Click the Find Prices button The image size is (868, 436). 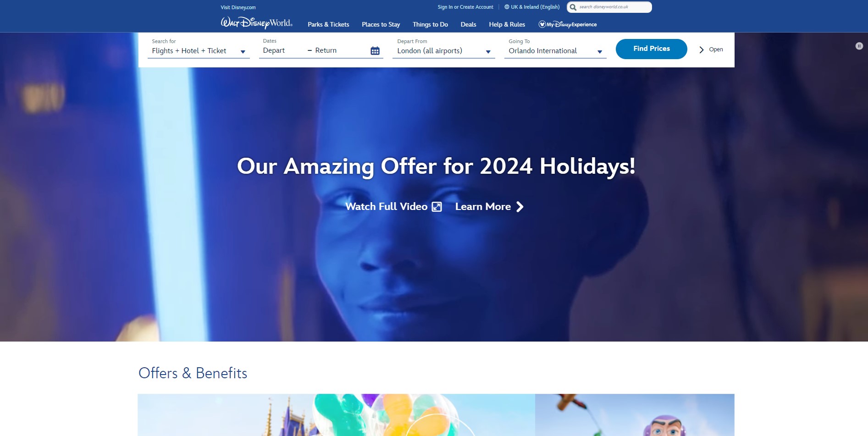651,49
